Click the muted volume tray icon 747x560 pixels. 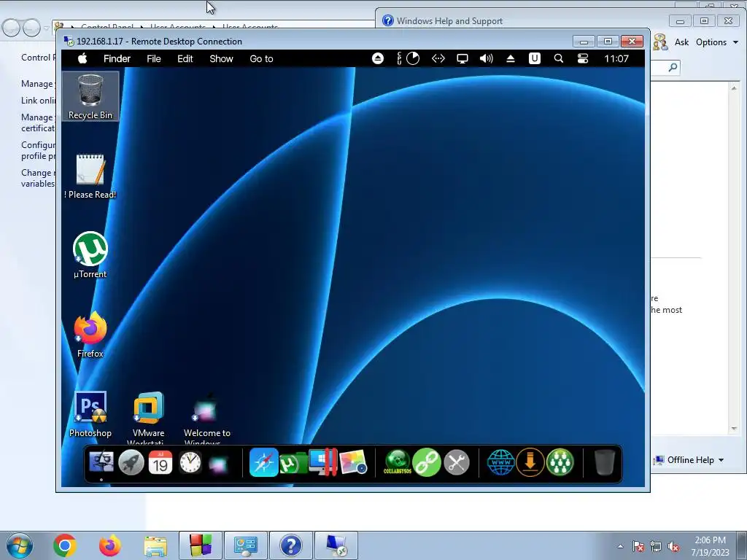(673, 546)
